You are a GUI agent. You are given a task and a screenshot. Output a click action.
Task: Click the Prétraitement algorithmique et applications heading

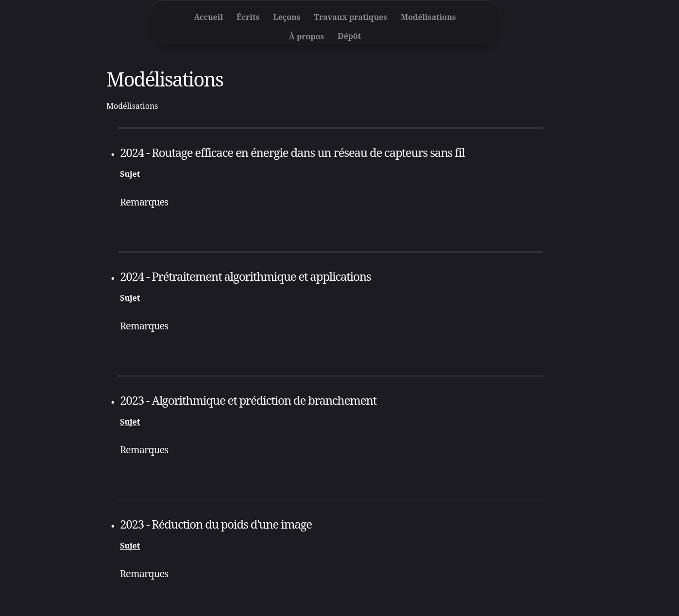pos(245,277)
